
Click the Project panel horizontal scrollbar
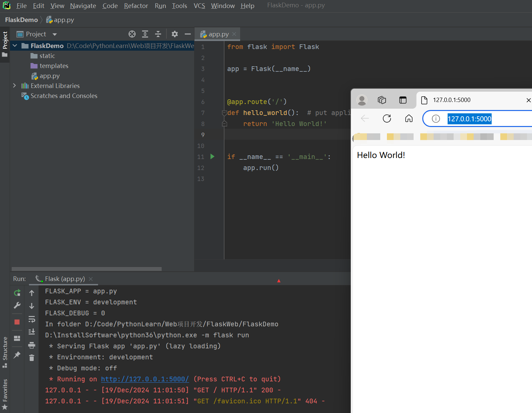coord(87,269)
